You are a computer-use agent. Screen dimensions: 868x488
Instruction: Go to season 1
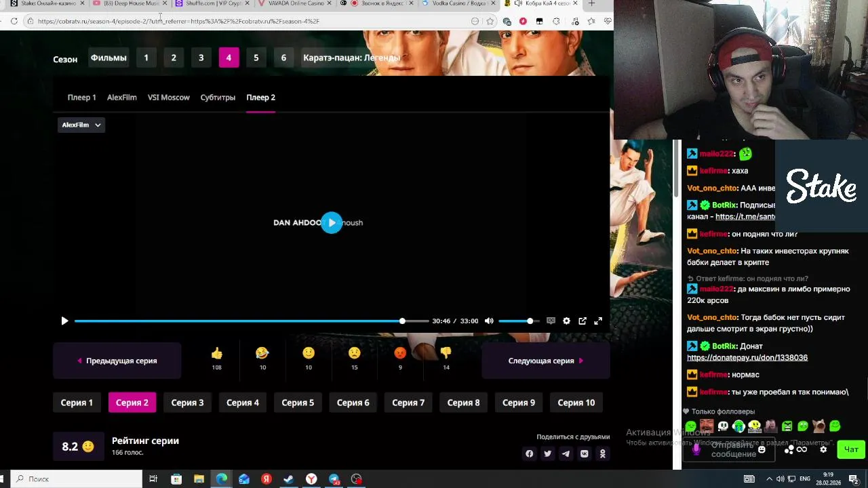146,58
